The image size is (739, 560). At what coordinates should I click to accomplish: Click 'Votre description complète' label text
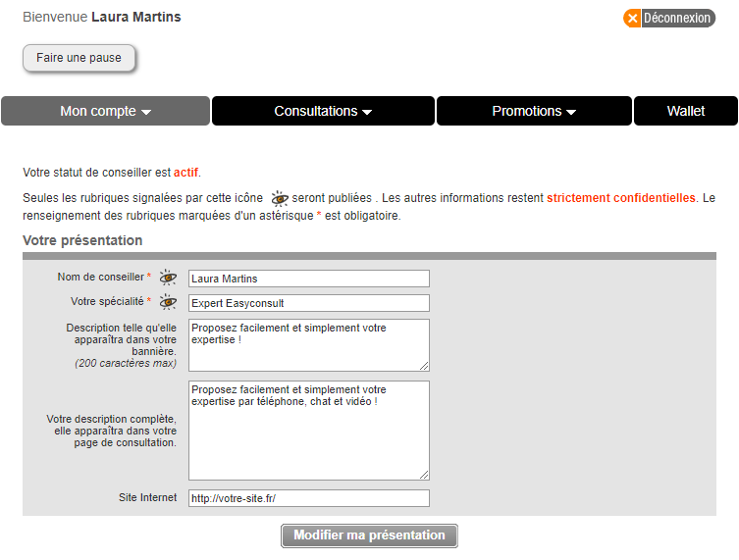[x=111, y=431]
